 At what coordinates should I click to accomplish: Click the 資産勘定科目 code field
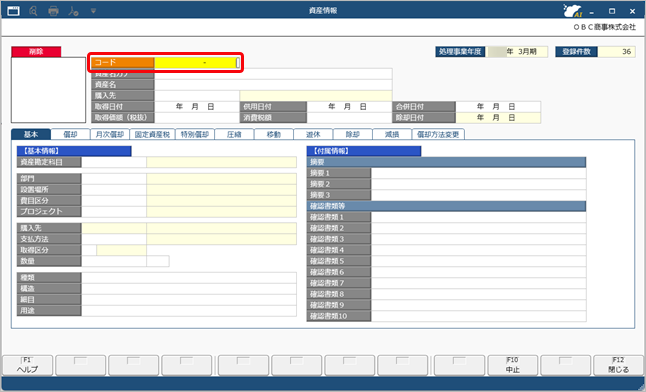[114, 162]
